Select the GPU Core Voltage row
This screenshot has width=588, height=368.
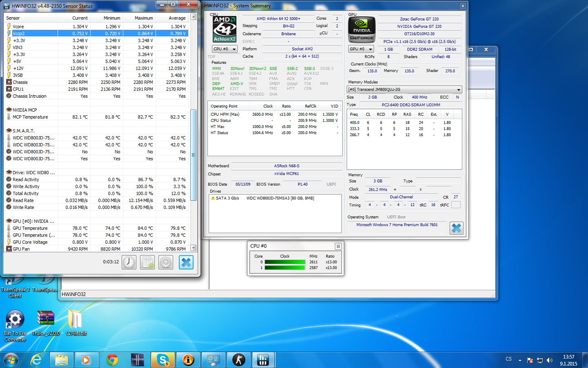click(x=96, y=242)
